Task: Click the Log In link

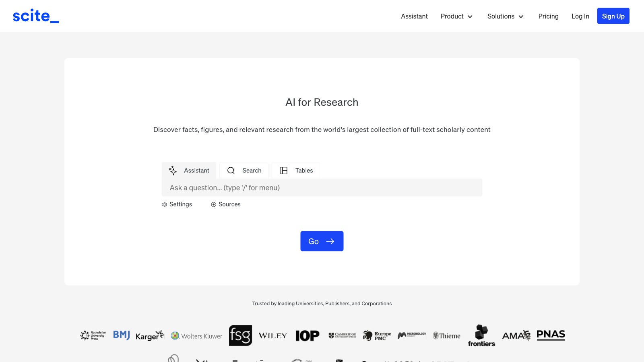Action: pos(580,16)
